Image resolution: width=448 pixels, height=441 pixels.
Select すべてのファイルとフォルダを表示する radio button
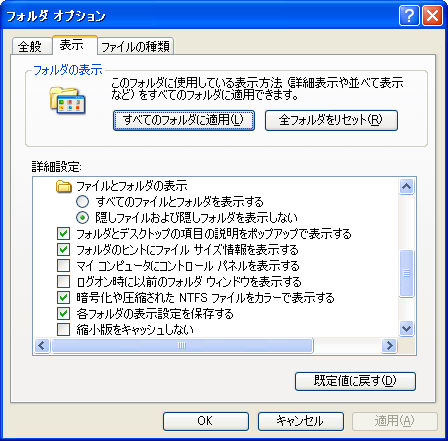point(82,201)
